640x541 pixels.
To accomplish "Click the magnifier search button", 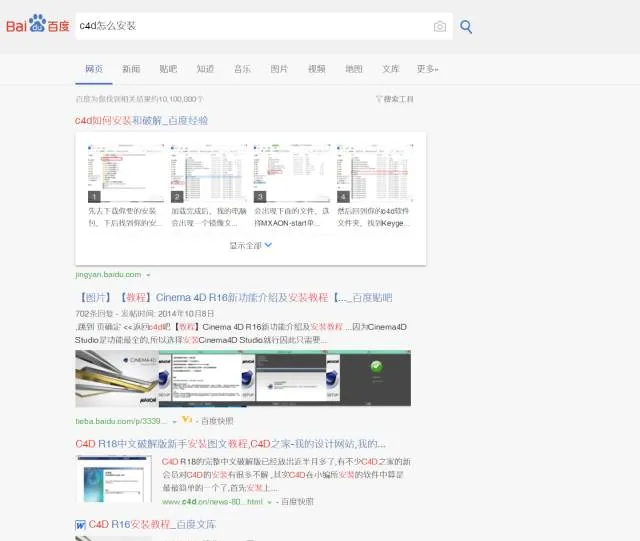I will coord(466,27).
